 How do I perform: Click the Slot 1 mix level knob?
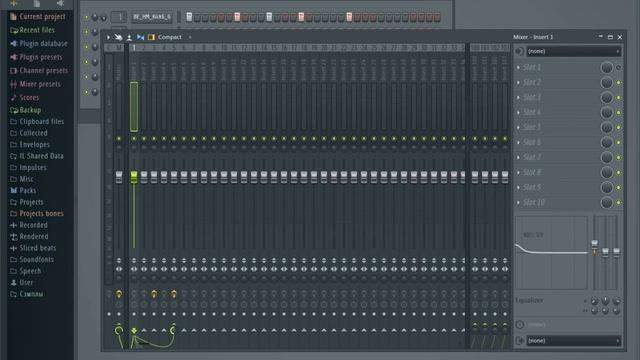(x=607, y=67)
